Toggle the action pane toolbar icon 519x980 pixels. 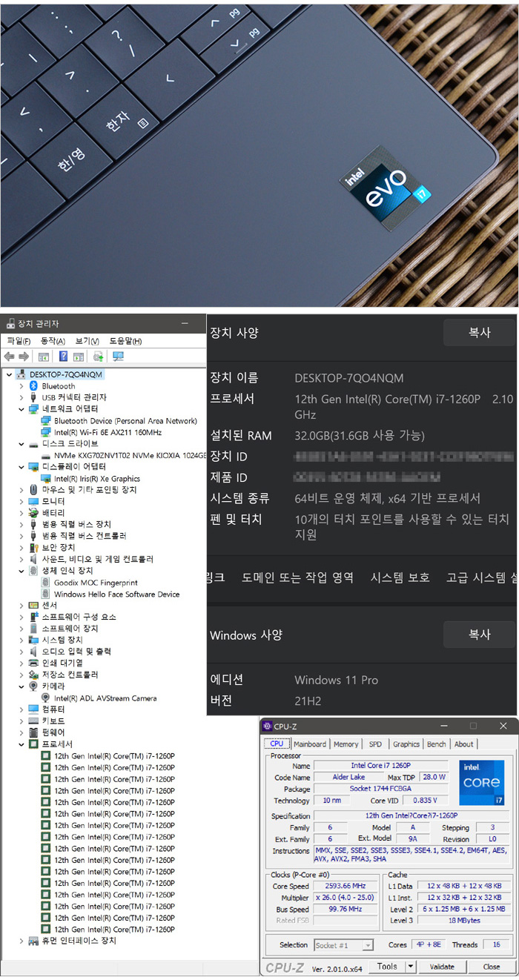(x=79, y=357)
